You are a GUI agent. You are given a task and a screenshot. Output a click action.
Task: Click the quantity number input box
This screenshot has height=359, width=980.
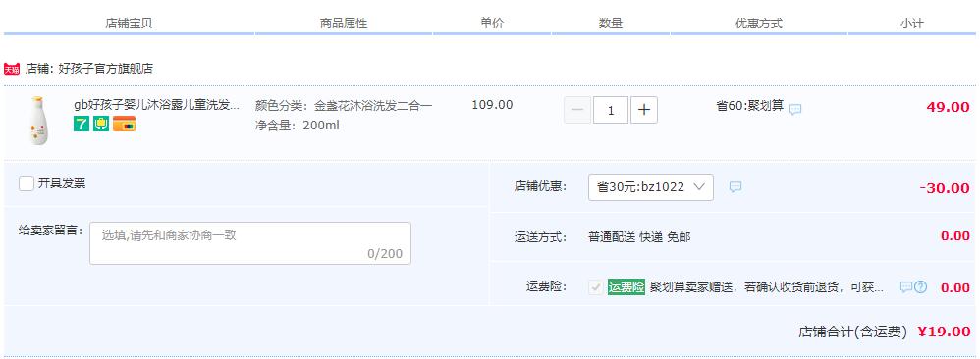[x=611, y=111]
